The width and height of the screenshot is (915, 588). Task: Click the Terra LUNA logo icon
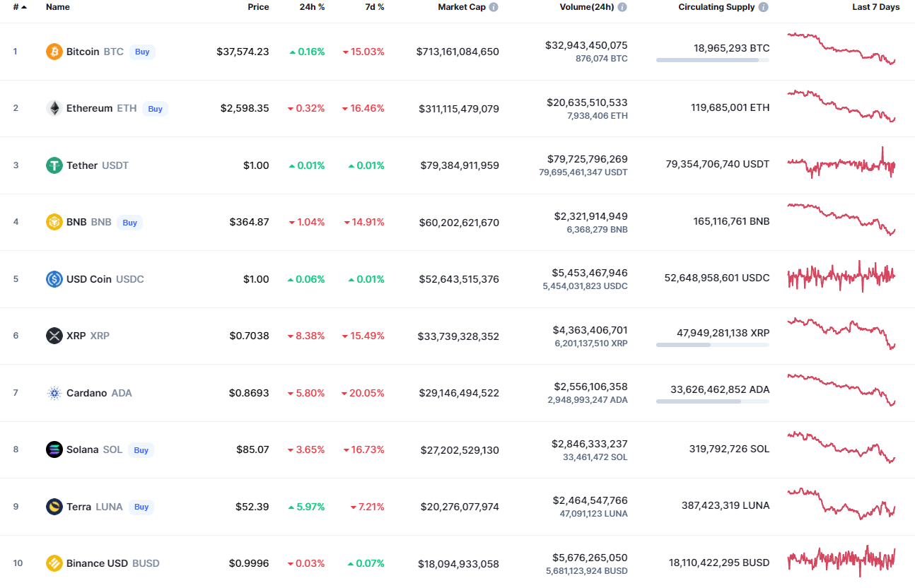[x=54, y=507]
